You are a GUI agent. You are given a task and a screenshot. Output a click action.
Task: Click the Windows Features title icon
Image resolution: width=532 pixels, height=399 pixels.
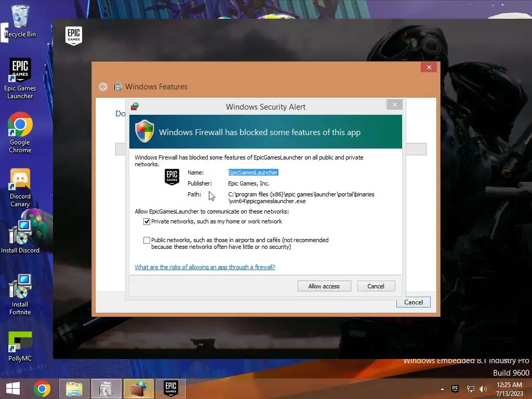[118, 87]
